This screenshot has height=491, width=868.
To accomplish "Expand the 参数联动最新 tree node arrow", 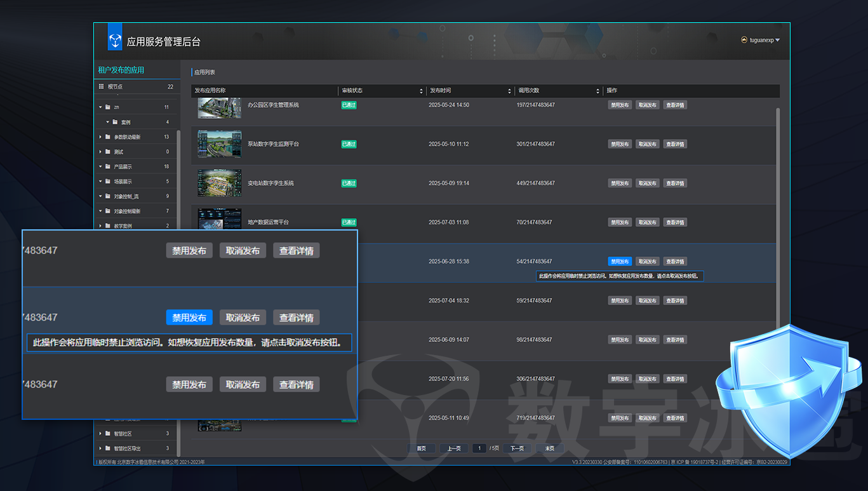I will 100,137.
